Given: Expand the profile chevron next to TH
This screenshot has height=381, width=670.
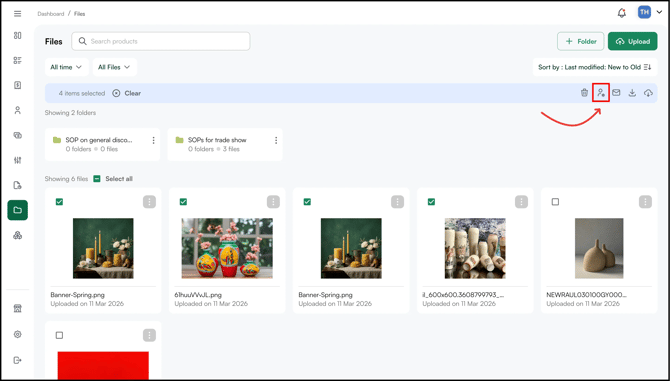Looking at the screenshot, I should (658, 13).
